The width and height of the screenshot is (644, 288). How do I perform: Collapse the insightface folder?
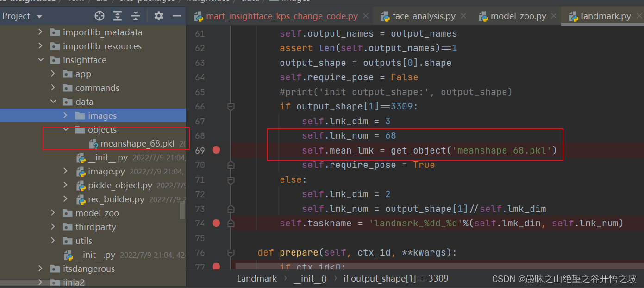tap(40, 60)
